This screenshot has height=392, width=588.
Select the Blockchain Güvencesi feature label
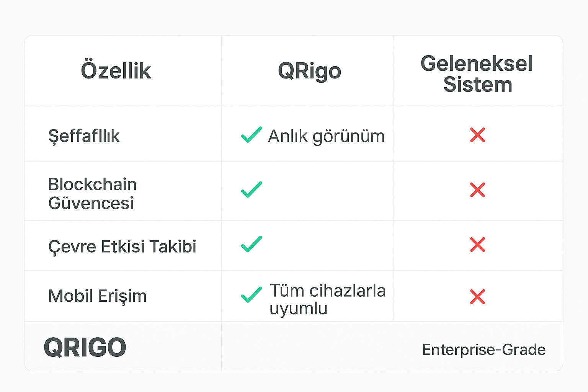92,193
